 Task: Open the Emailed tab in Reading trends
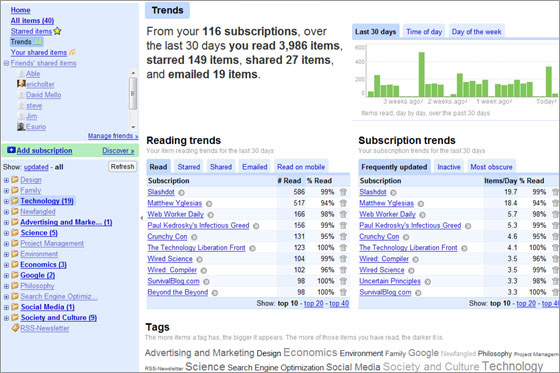tap(255, 166)
